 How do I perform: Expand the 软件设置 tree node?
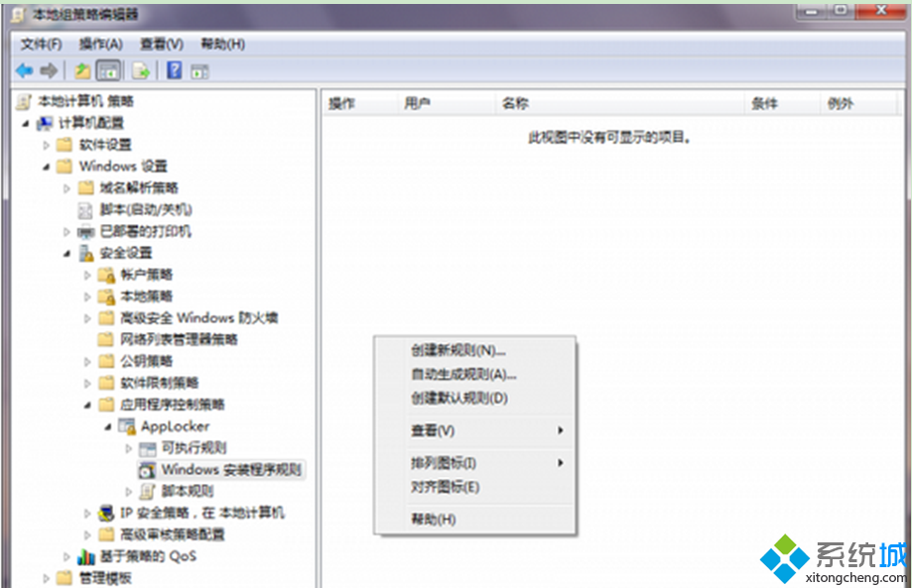46,144
